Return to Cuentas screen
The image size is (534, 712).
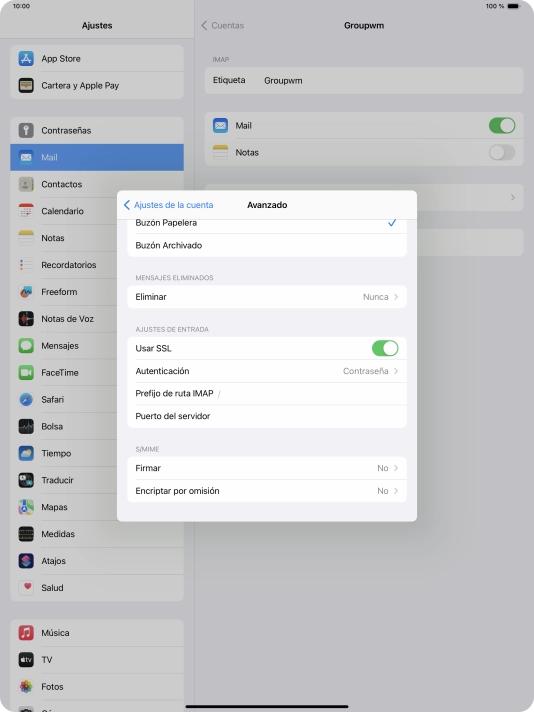[222, 25]
